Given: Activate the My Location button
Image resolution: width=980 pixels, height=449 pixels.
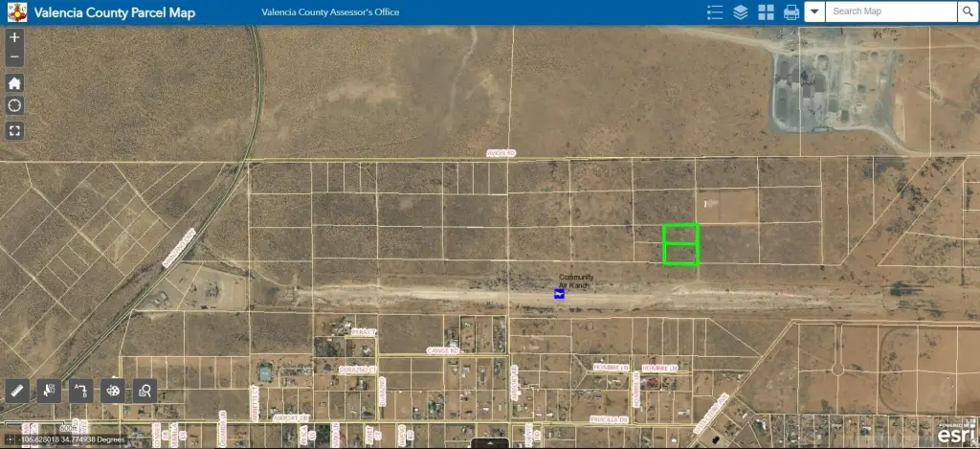Looking at the screenshot, I should (15, 105).
